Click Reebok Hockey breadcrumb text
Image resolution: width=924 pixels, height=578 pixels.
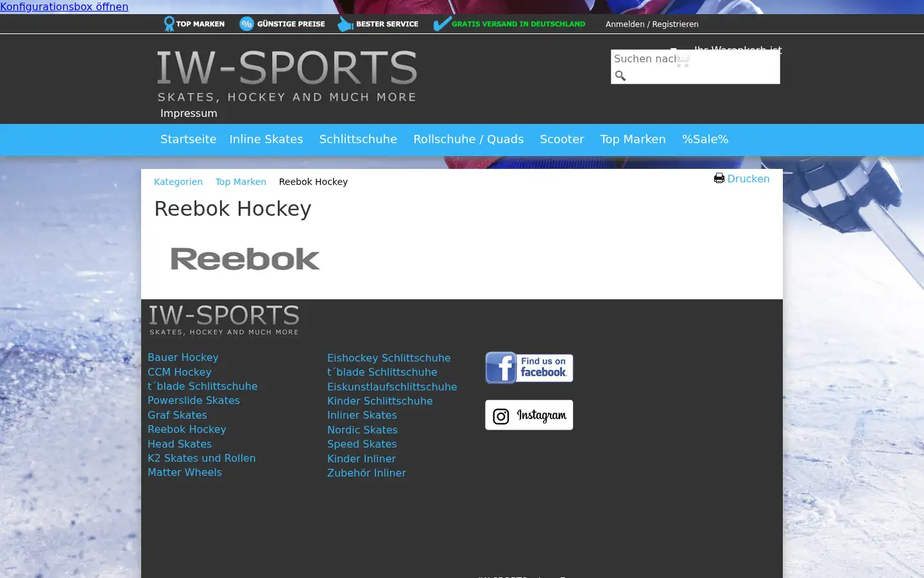(x=313, y=182)
